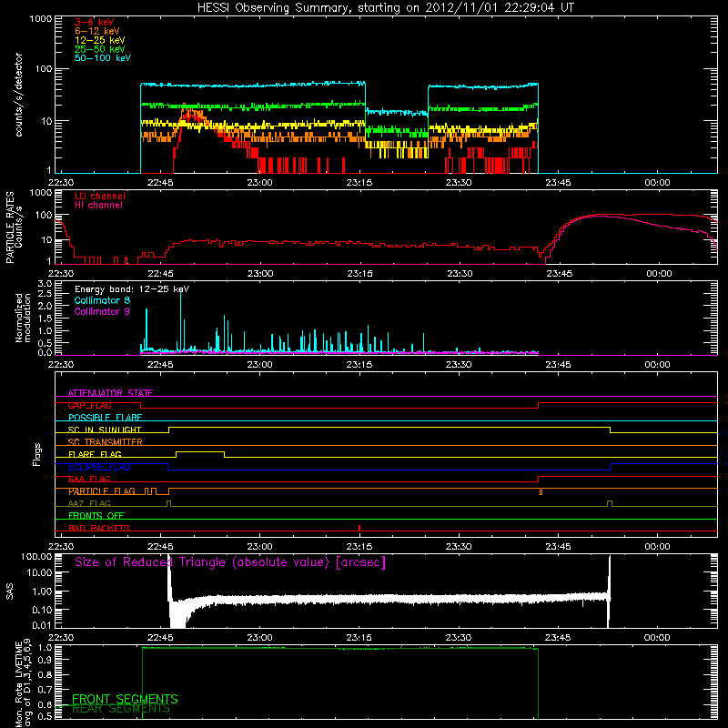728x728 pixels.
Task: Click the 22:30 tick under particle rates plot
Action: coord(61,274)
